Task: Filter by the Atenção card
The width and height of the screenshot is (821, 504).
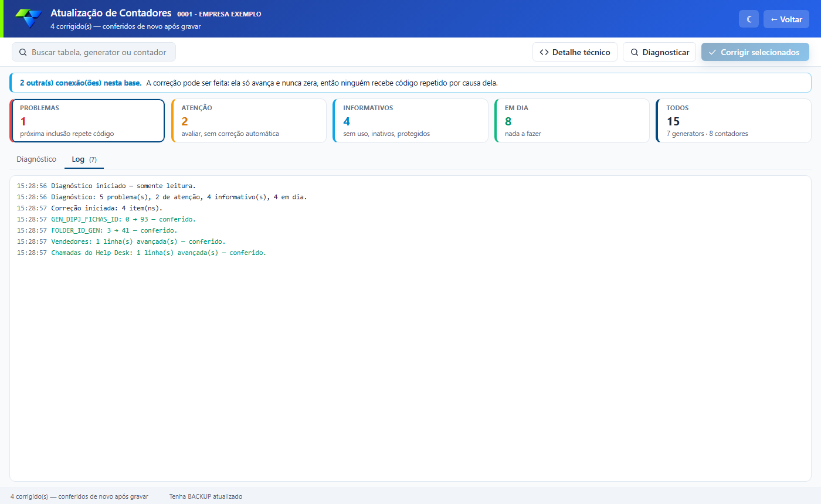Action: click(x=249, y=121)
